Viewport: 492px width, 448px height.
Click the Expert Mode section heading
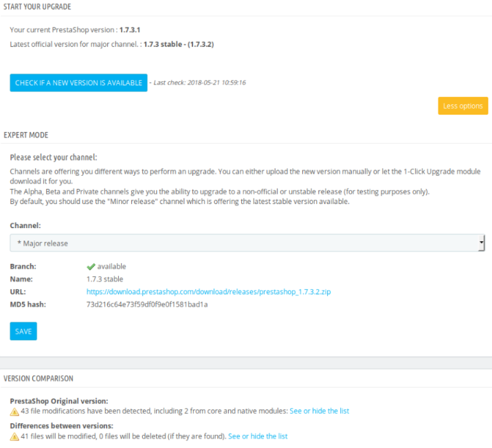[26, 135]
